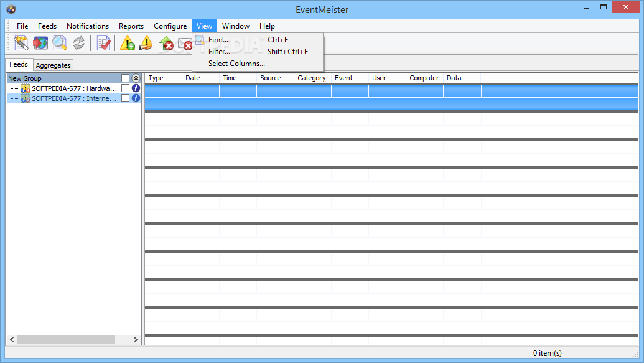Click the wizard wand document toolbar icon

coord(21,43)
